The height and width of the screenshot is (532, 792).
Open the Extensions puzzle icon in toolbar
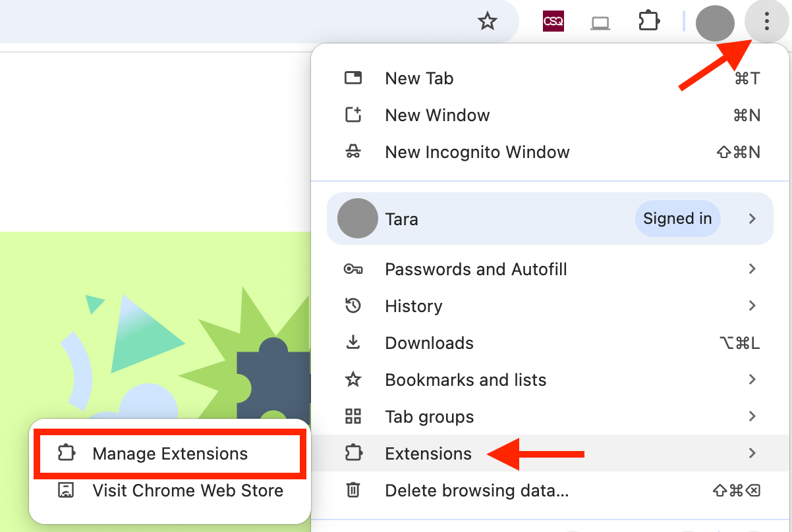(x=649, y=22)
